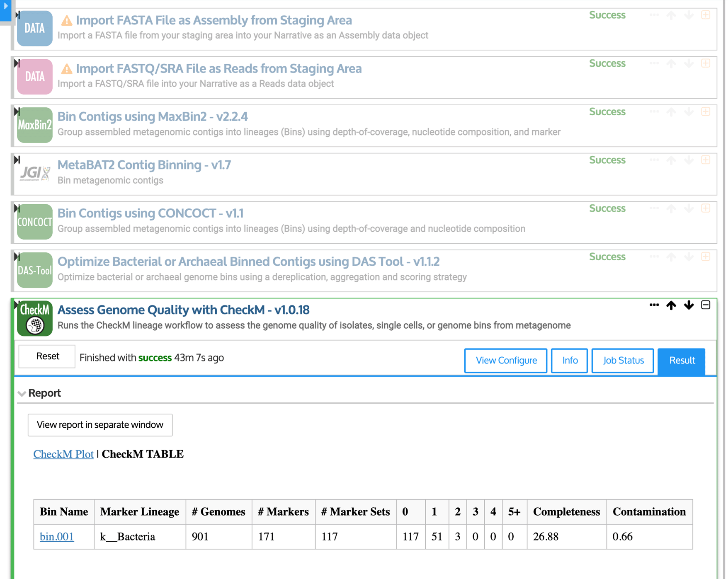Switch to the View Configure tab

(x=506, y=361)
